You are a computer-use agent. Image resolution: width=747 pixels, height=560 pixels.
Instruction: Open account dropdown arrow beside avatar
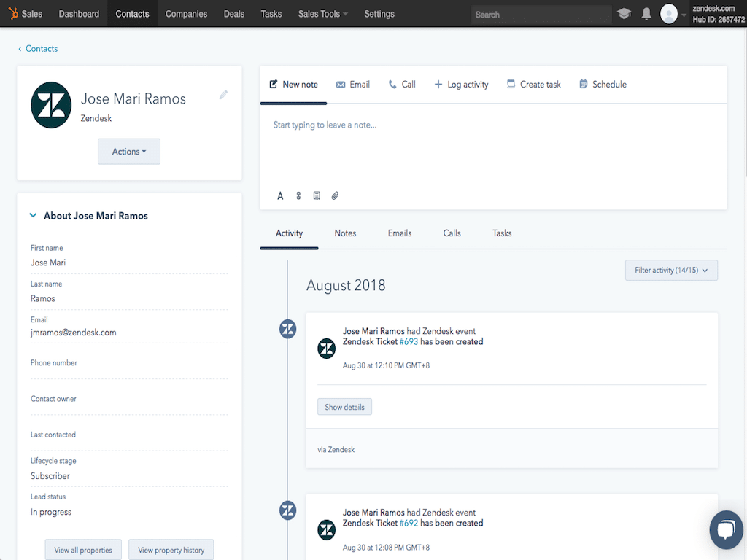pyautogui.click(x=684, y=15)
